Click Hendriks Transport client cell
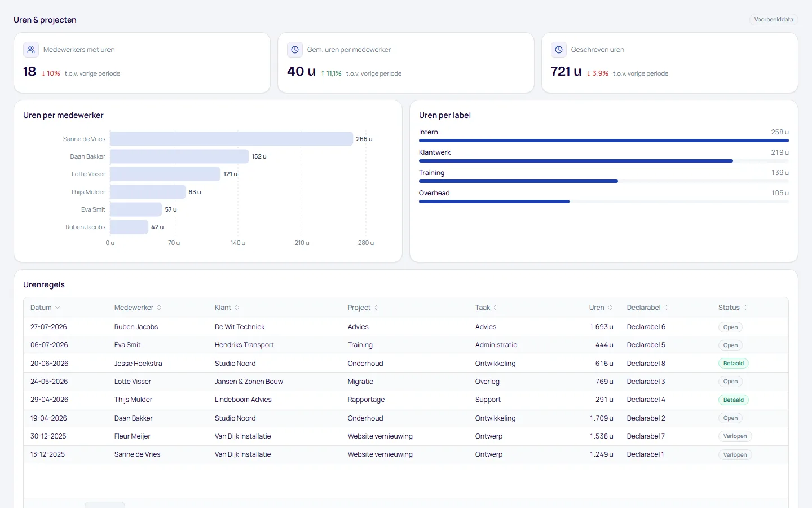Image resolution: width=812 pixels, height=508 pixels. point(244,345)
